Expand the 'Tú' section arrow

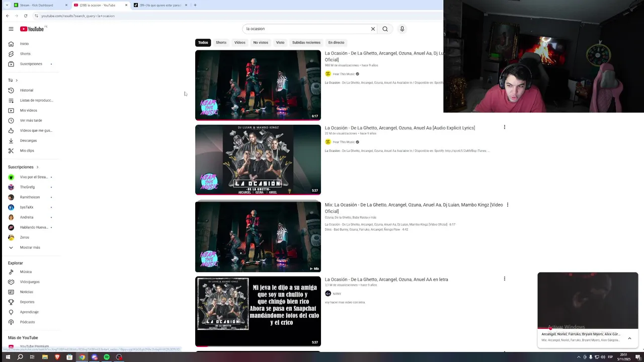click(16, 80)
